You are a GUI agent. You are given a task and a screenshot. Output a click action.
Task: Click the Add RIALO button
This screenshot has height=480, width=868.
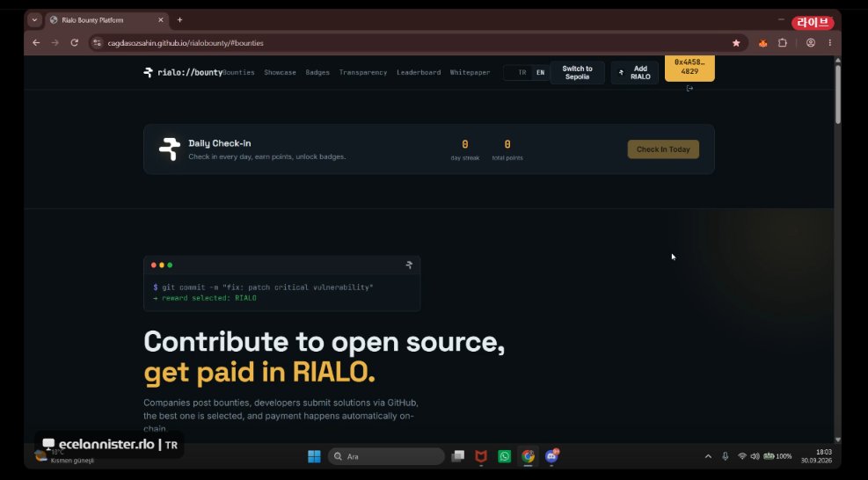coord(635,72)
